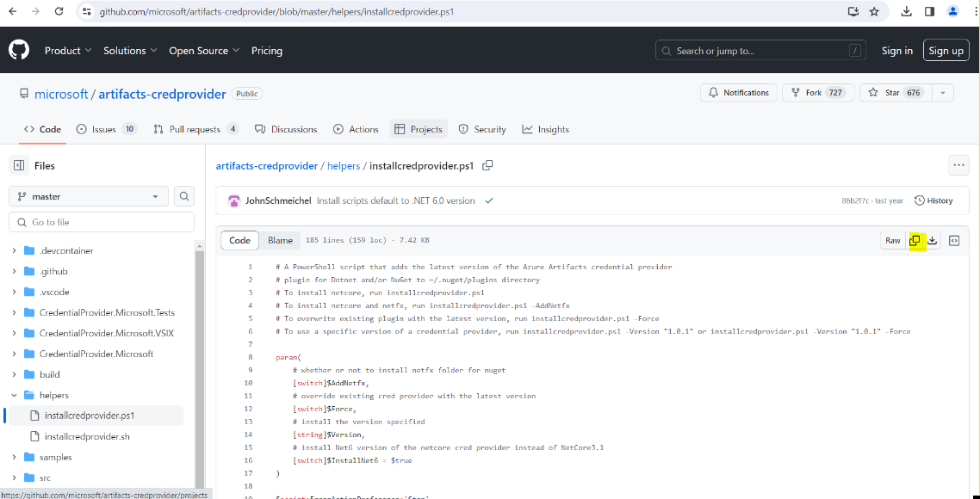The height and width of the screenshot is (499, 980).
Task: Click the Notifications button
Action: click(x=739, y=92)
